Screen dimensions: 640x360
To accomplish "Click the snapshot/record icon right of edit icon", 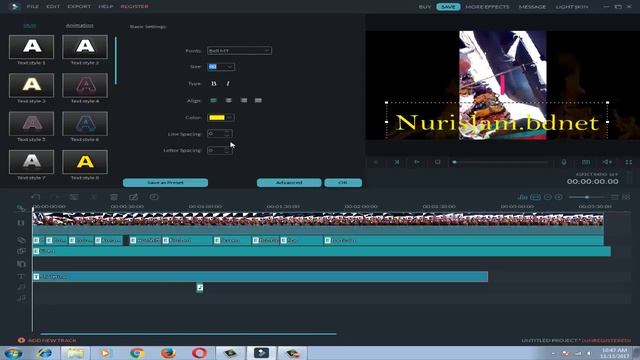I will [x=154, y=197].
